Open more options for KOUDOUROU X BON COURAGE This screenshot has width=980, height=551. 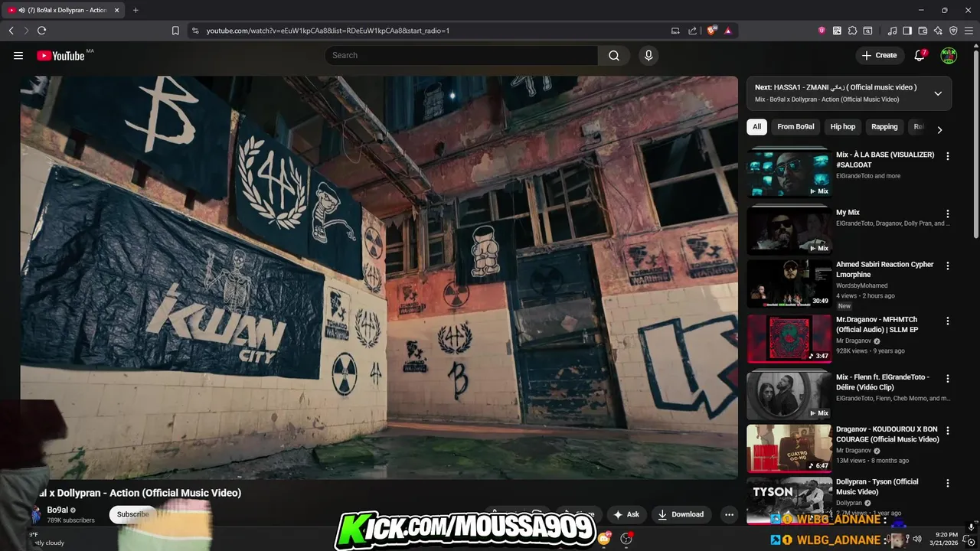pyautogui.click(x=948, y=431)
